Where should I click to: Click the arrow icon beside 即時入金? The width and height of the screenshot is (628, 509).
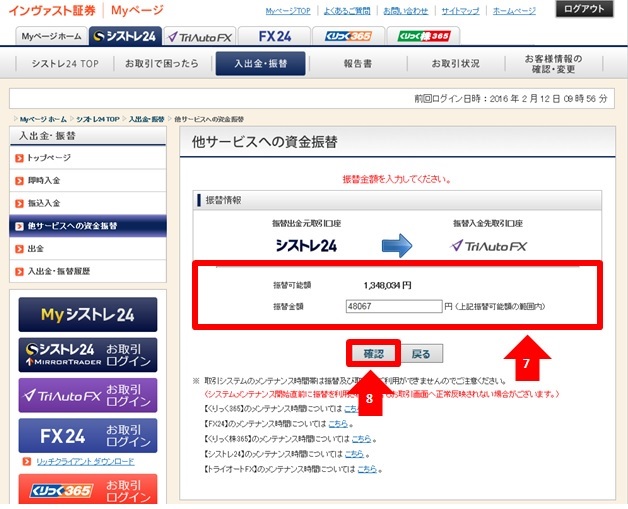(19, 181)
